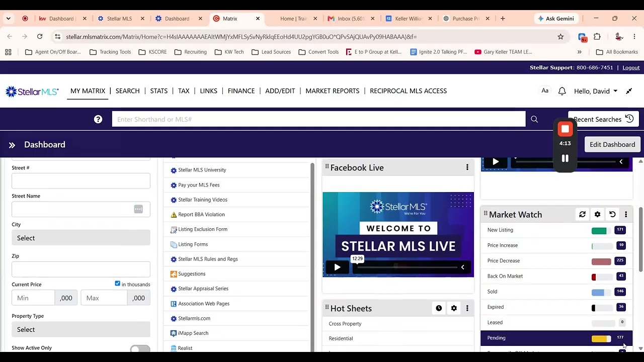
Task: Click the Logout link
Action: [631, 67]
